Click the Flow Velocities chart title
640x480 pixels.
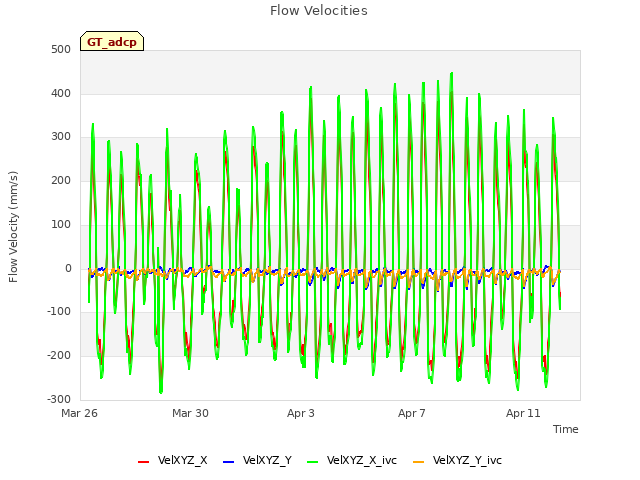(319, 11)
